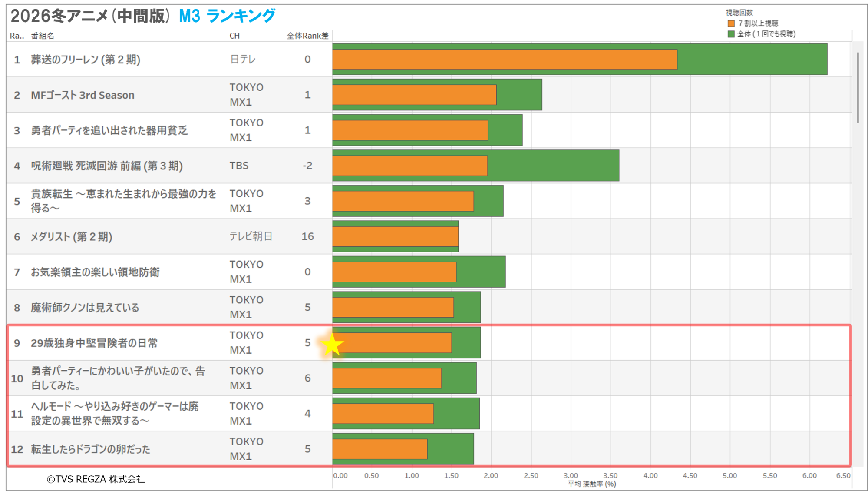Click the テレビ朝日 channel label
Image resolution: width=868 pixels, height=491 pixels.
pyautogui.click(x=251, y=236)
